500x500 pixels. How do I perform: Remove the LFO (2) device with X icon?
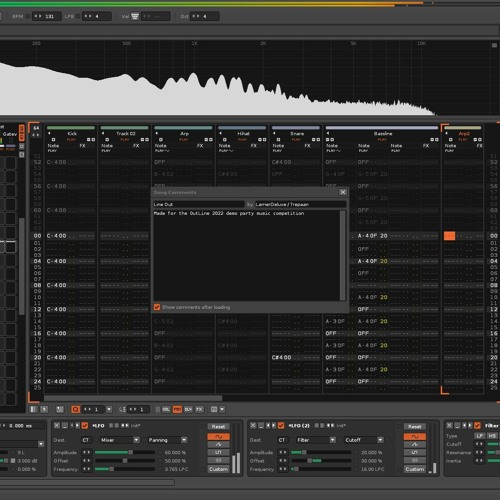(253, 425)
